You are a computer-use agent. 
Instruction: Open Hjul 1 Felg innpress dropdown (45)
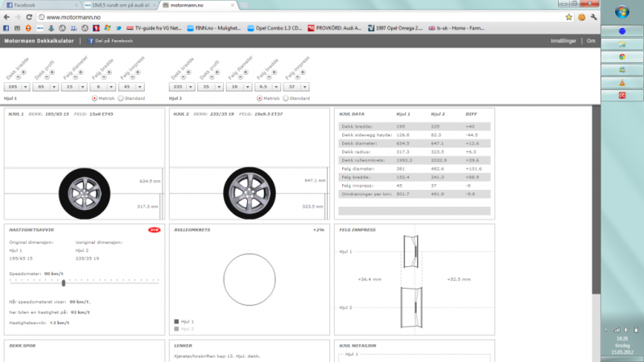130,87
